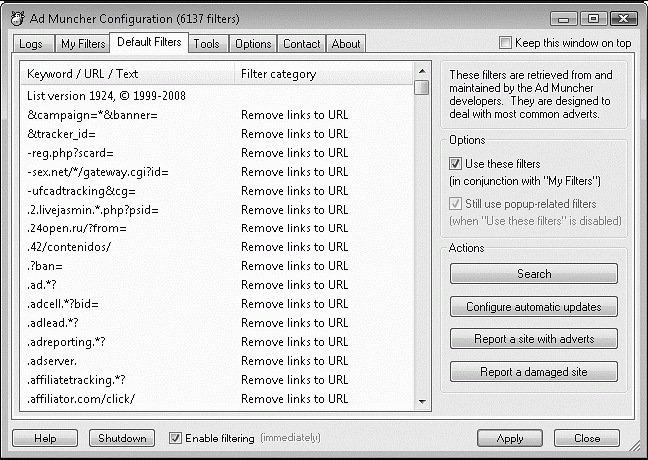Select the .?ban= filter row
Image resolution: width=648 pixels, height=460 pixels.
[x=217, y=266]
